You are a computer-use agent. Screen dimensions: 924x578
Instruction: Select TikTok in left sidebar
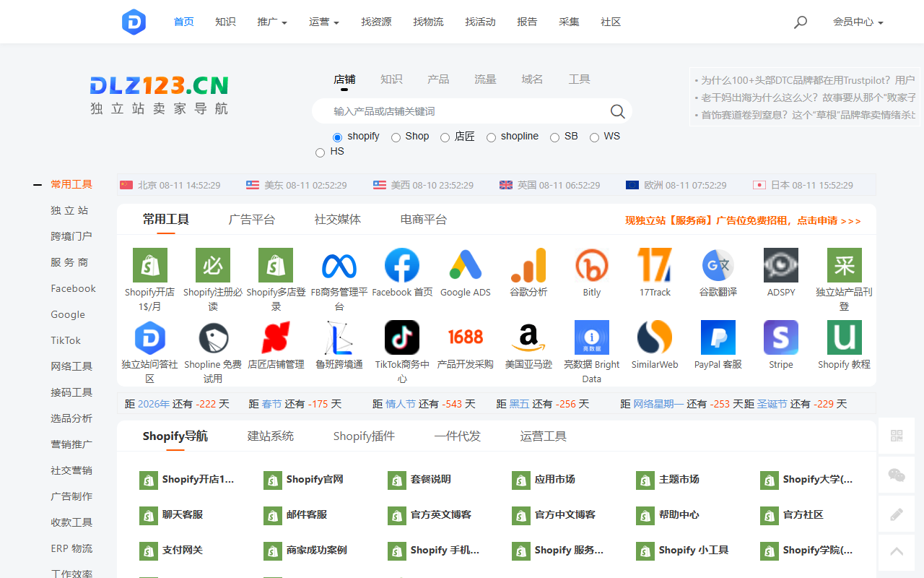click(x=66, y=340)
